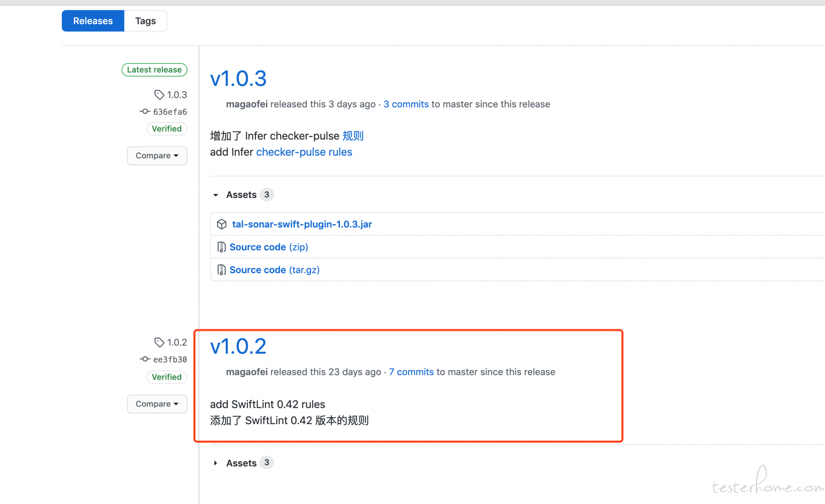Open magaofei profile in v1.0.2 release

247,372
